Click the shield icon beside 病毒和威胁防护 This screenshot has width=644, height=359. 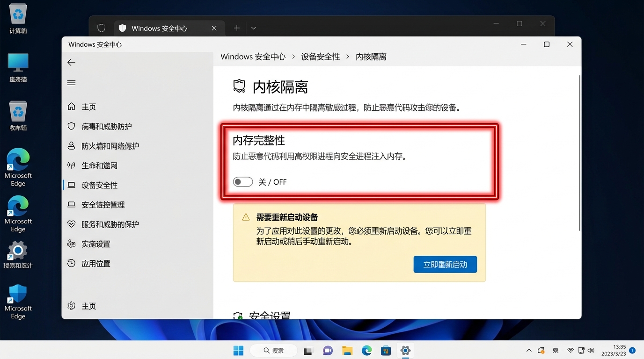[71, 126]
